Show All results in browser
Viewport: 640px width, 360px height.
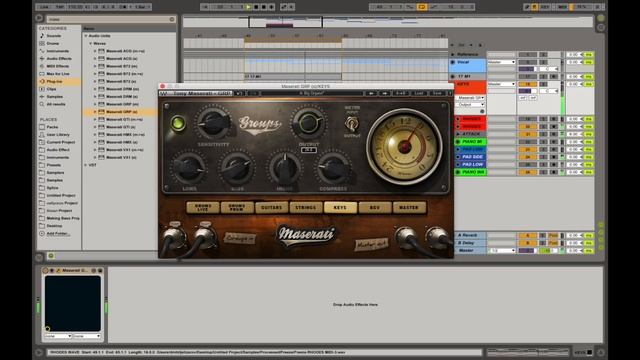(x=56, y=104)
